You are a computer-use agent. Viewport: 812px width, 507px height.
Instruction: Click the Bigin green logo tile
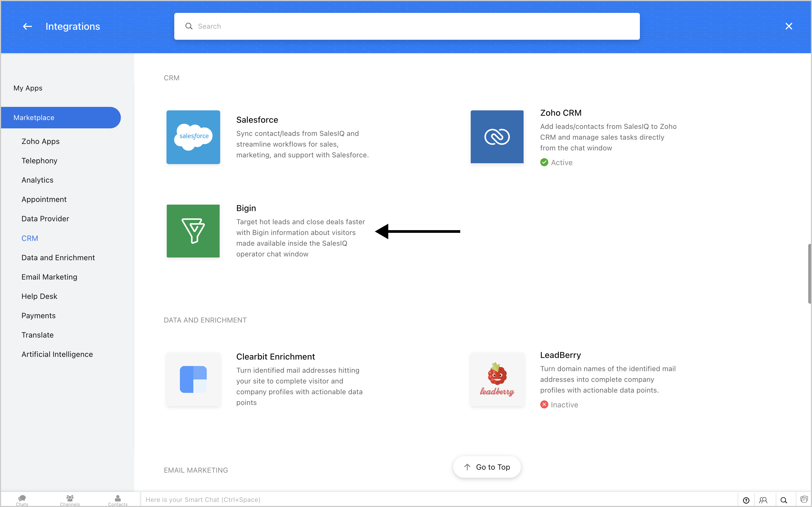click(193, 231)
